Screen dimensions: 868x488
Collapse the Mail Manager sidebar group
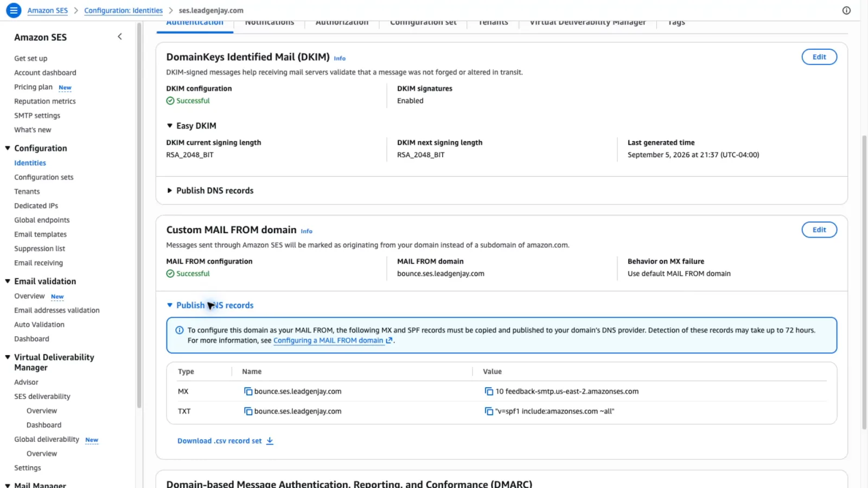coord(8,485)
